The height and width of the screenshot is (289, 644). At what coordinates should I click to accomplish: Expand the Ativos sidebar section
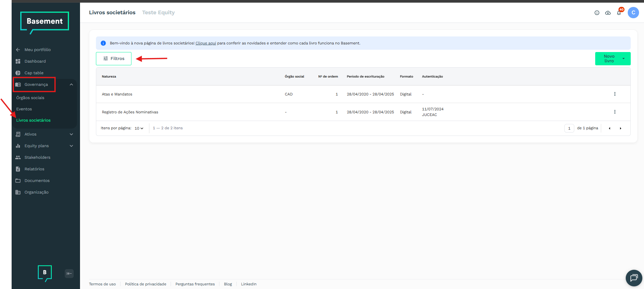click(71, 134)
